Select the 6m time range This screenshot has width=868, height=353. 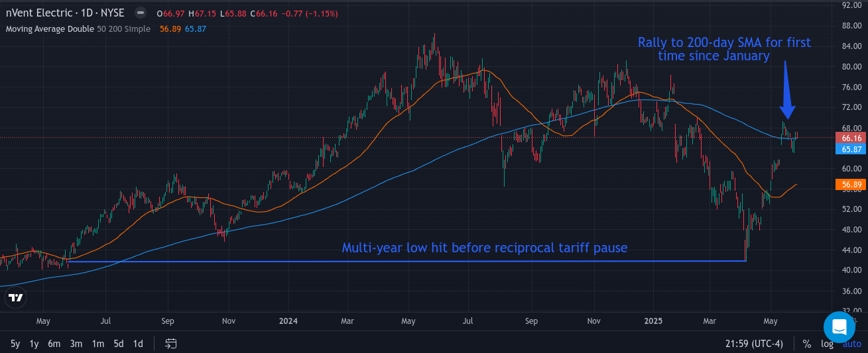(x=54, y=344)
